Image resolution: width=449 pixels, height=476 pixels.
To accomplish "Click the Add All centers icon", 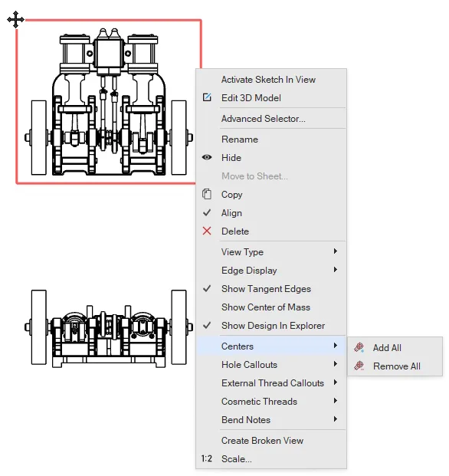I will coord(359,347).
